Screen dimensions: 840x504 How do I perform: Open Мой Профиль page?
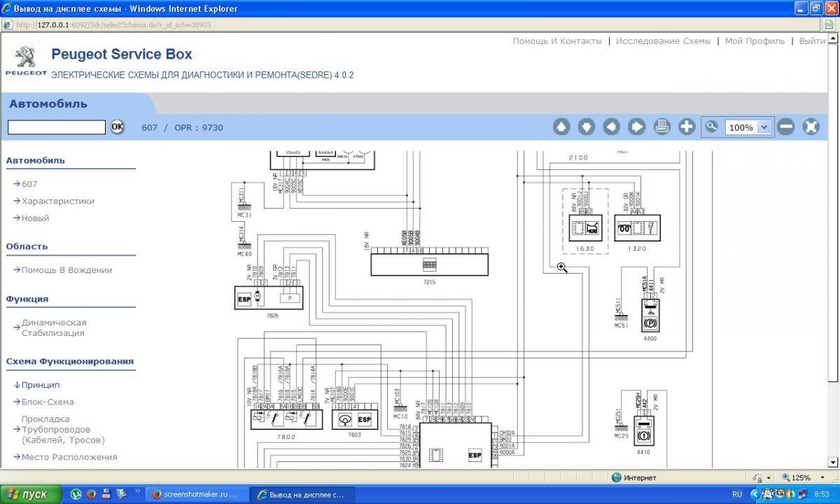pyautogui.click(x=755, y=41)
